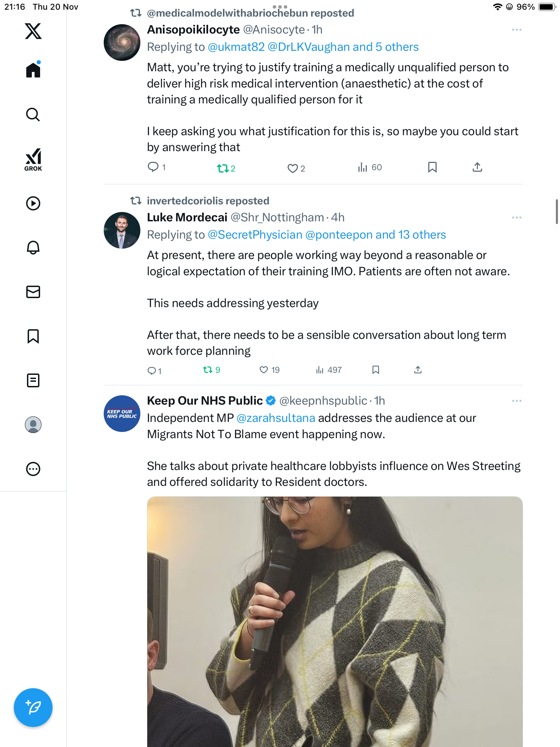Open profile avatar in sidebar
560x747 pixels.
coord(33,425)
